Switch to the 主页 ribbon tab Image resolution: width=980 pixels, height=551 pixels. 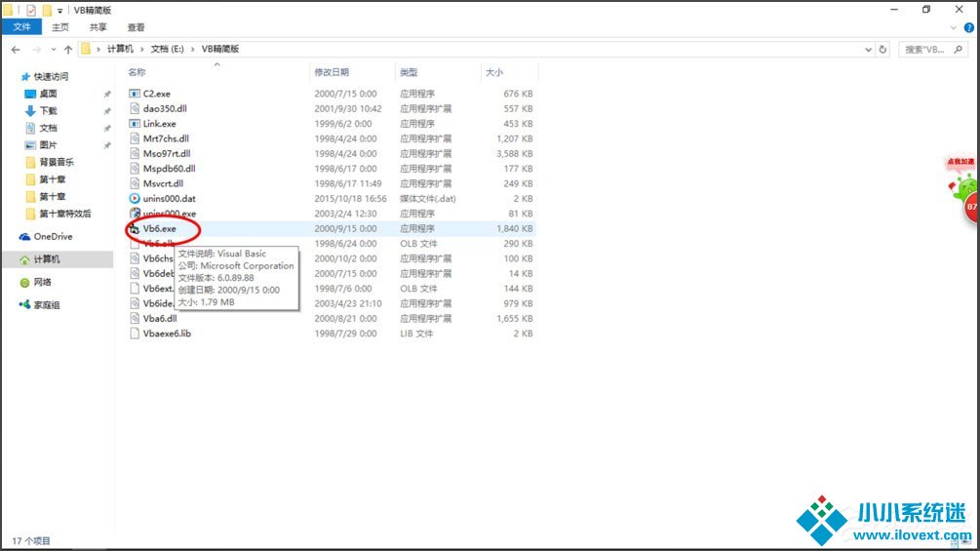(x=60, y=27)
